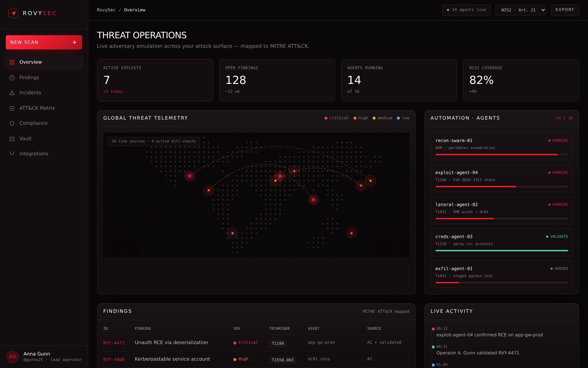Click the TECHNIQUE column header
588x368 pixels.
pyautogui.click(x=279, y=329)
